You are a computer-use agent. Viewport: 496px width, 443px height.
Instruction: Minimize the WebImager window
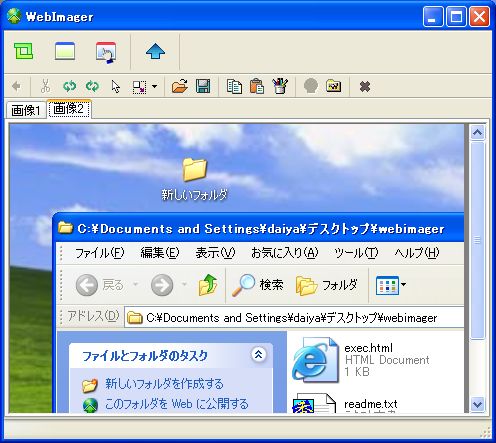tap(433, 16)
